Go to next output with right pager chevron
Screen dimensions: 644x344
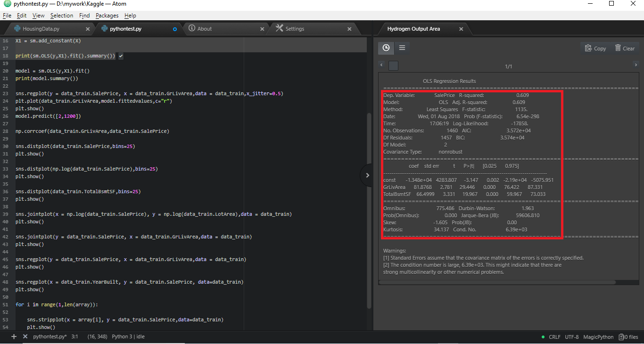(x=636, y=66)
